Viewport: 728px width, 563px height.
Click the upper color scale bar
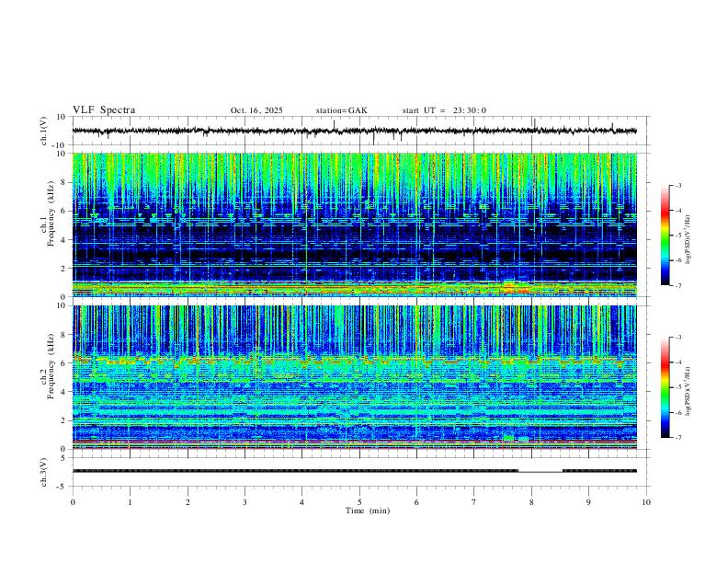(x=665, y=235)
